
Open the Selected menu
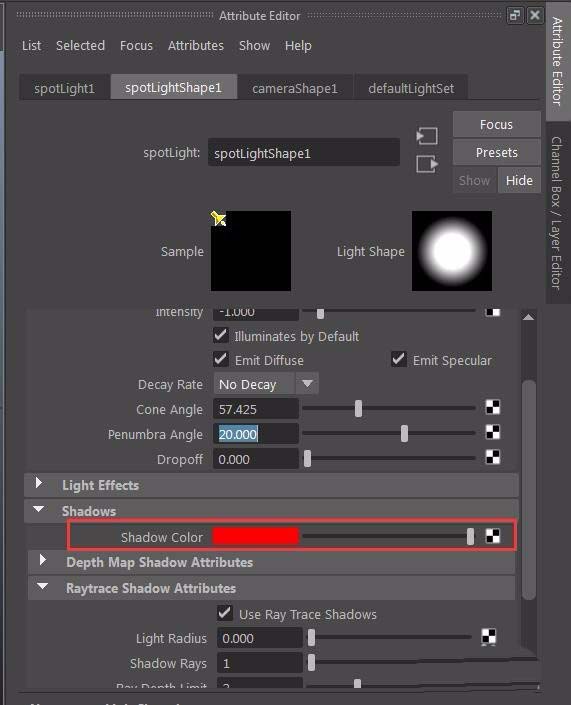point(80,45)
